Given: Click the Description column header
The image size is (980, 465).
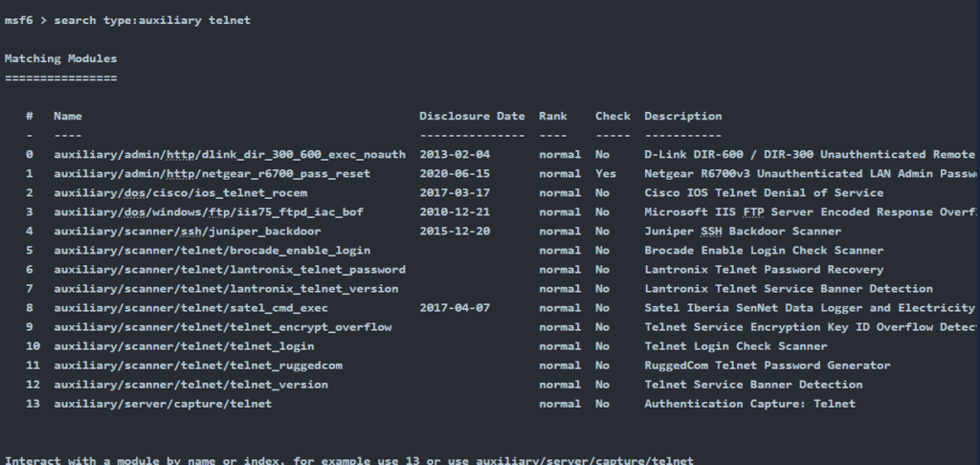Looking at the screenshot, I should click(683, 117).
